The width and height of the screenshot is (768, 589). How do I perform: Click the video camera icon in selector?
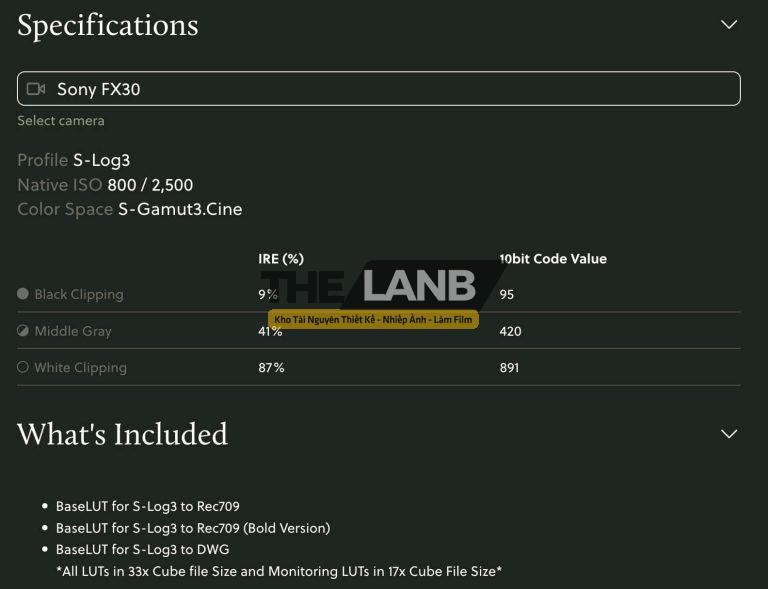click(36, 89)
